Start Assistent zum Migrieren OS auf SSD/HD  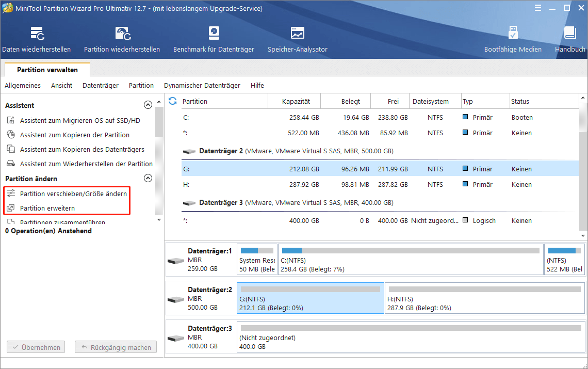click(80, 120)
